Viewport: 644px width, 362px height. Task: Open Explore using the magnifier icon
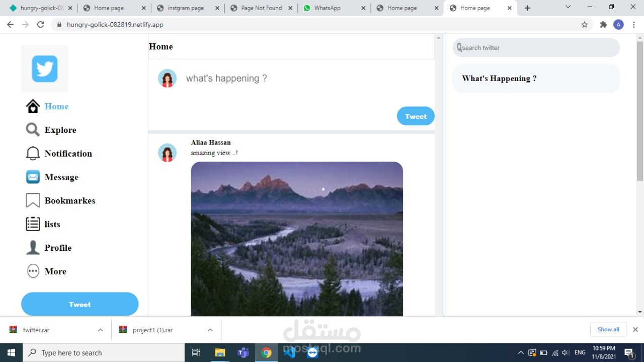32,130
